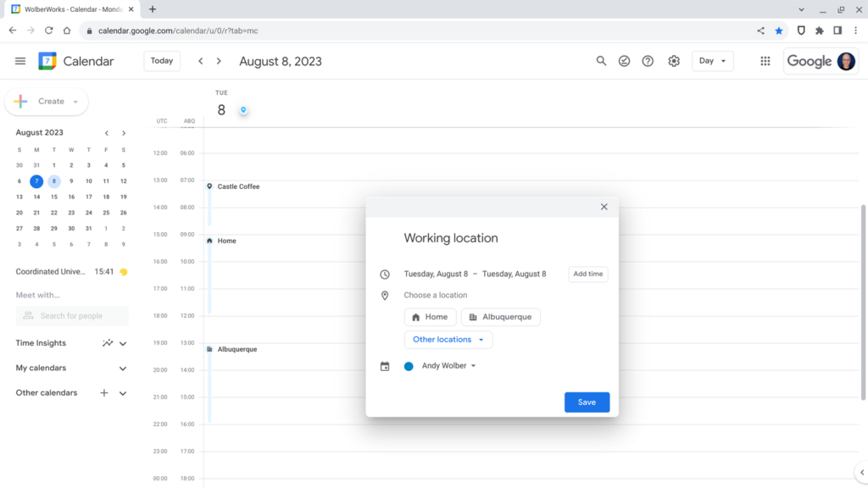This screenshot has height=488, width=868.
Task: Open the Day view dropdown
Action: [x=712, y=61]
